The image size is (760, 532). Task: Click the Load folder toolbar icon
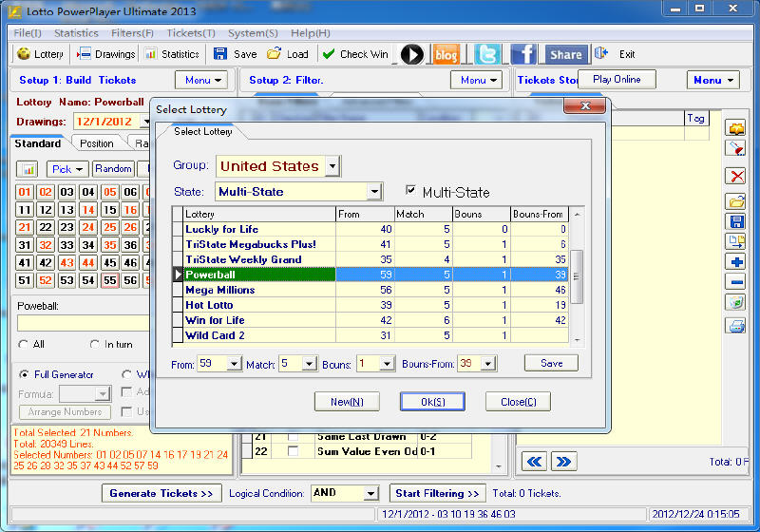274,54
